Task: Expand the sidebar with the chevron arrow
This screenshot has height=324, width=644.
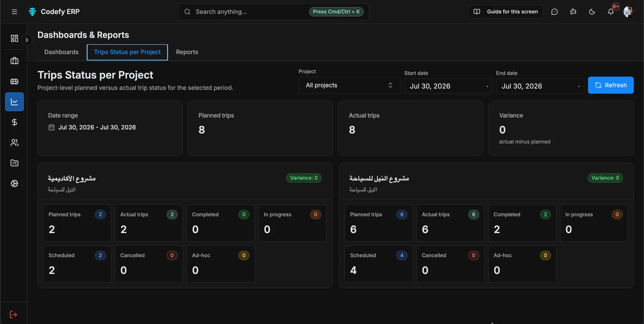Action: (x=27, y=40)
